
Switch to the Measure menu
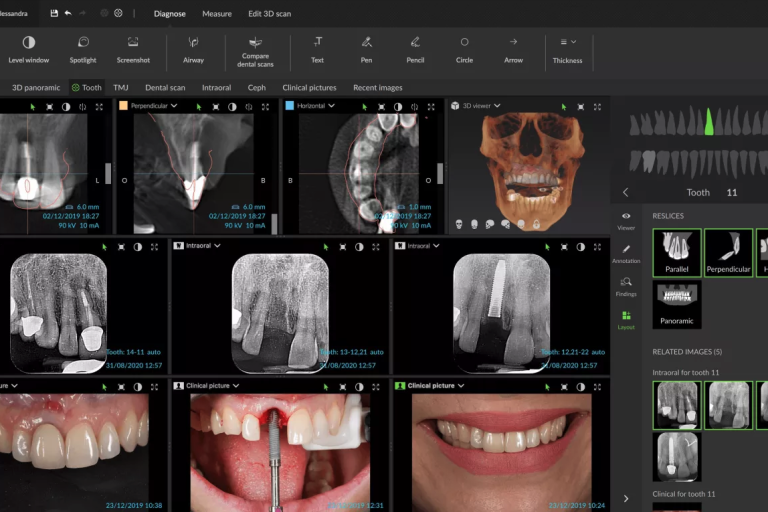(216, 14)
